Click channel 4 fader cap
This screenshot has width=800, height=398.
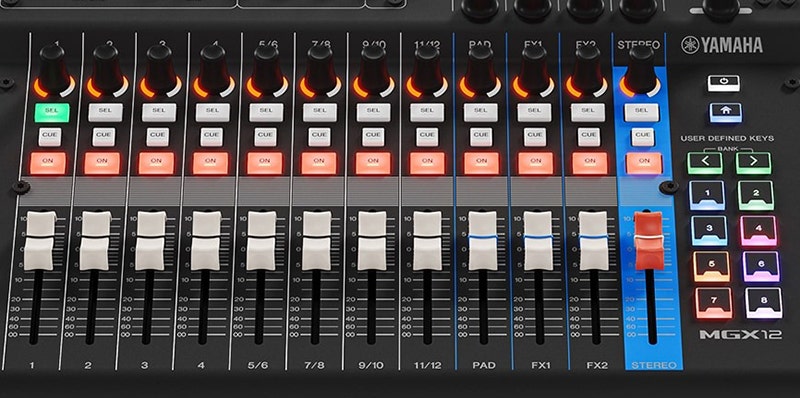pos(206,241)
